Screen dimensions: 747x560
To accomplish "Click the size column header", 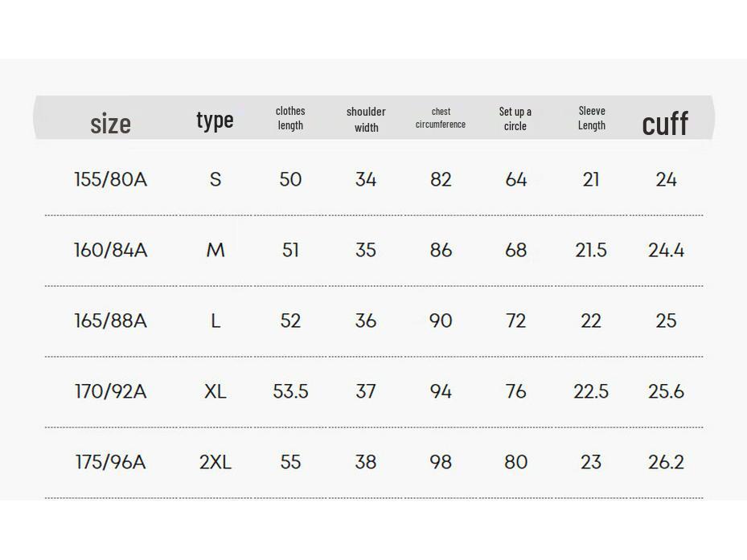I will click(x=110, y=124).
